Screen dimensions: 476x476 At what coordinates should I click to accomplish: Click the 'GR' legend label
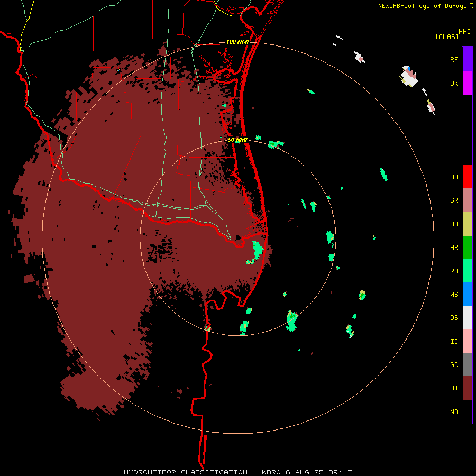click(x=454, y=200)
